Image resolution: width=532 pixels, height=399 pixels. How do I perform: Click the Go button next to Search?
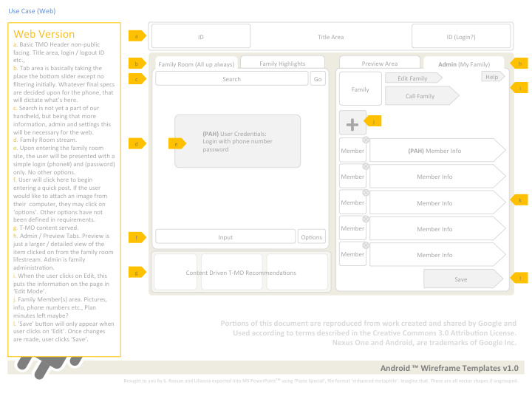click(318, 79)
